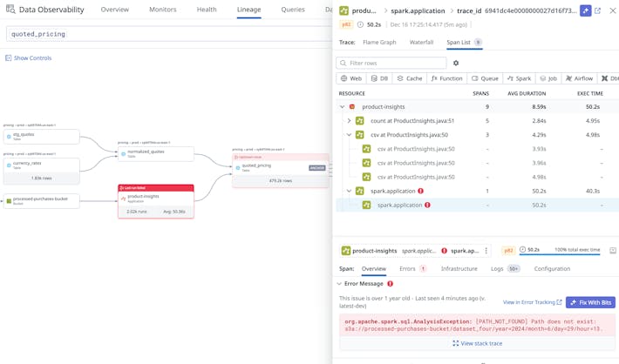Click the Fix With Bits button

pos(590,302)
